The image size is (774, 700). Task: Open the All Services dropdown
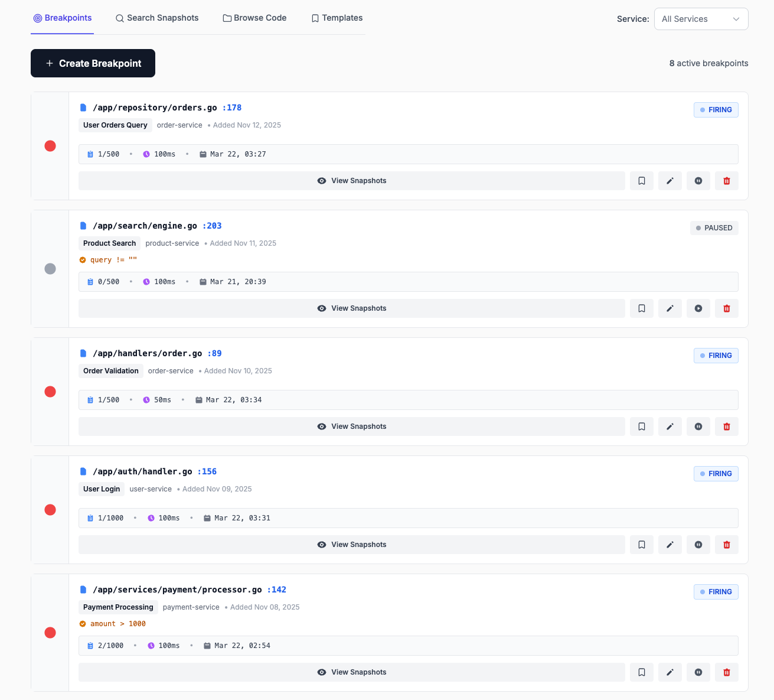coord(701,18)
